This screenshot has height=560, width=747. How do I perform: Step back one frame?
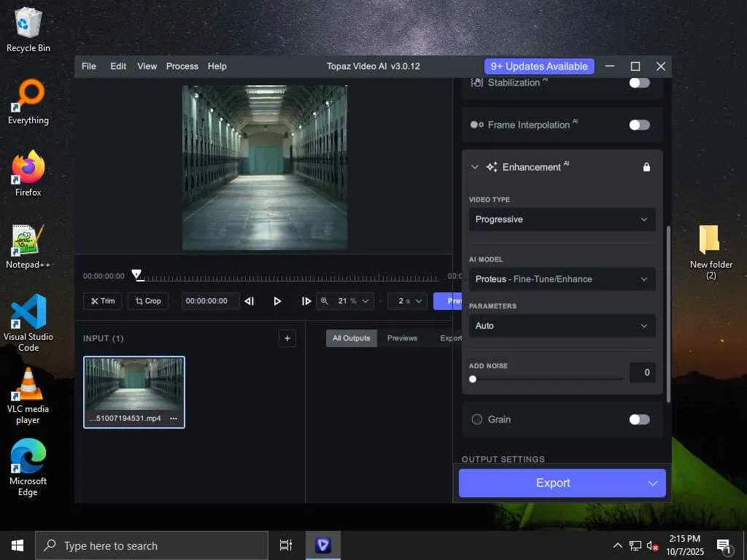249,301
